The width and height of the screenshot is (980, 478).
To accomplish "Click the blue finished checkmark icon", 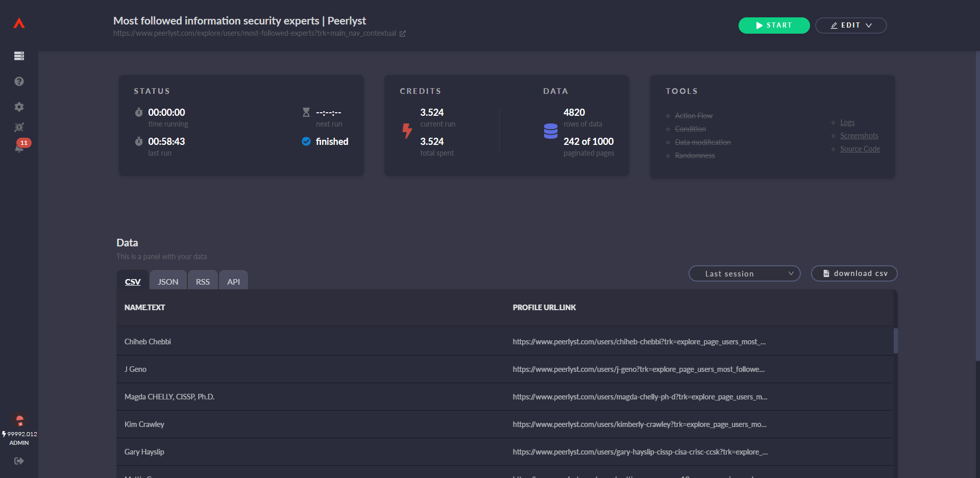I will coord(306,141).
